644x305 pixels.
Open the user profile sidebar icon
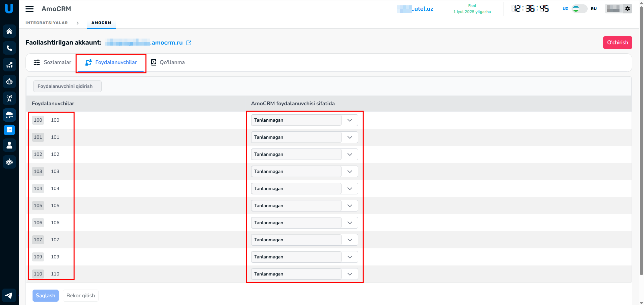(9, 145)
